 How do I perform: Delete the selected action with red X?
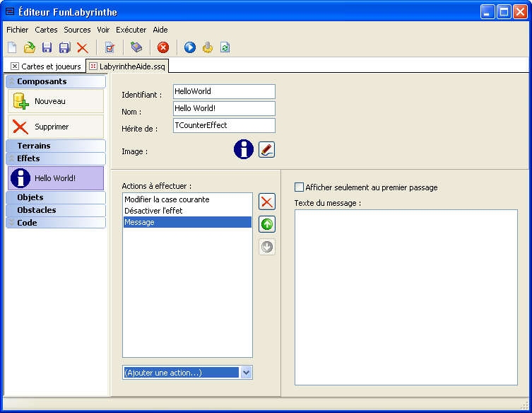[x=267, y=202]
